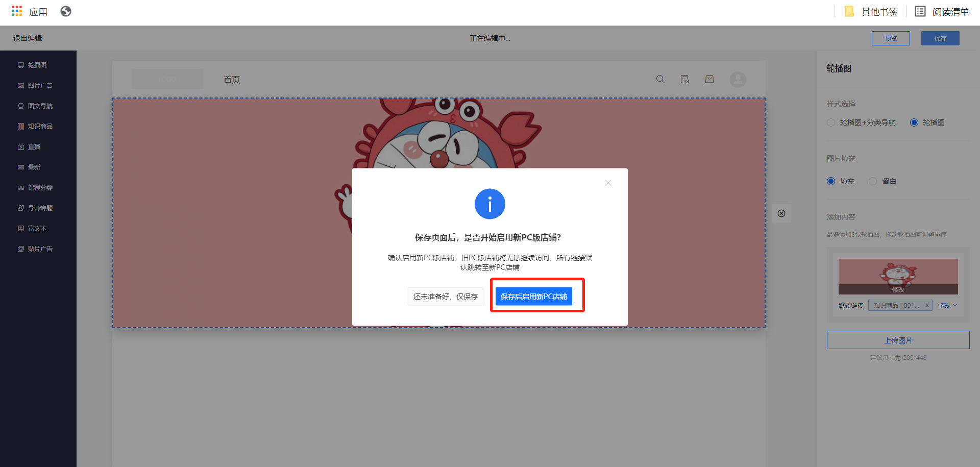Open the user avatar icon
980x467 pixels.
(738, 79)
